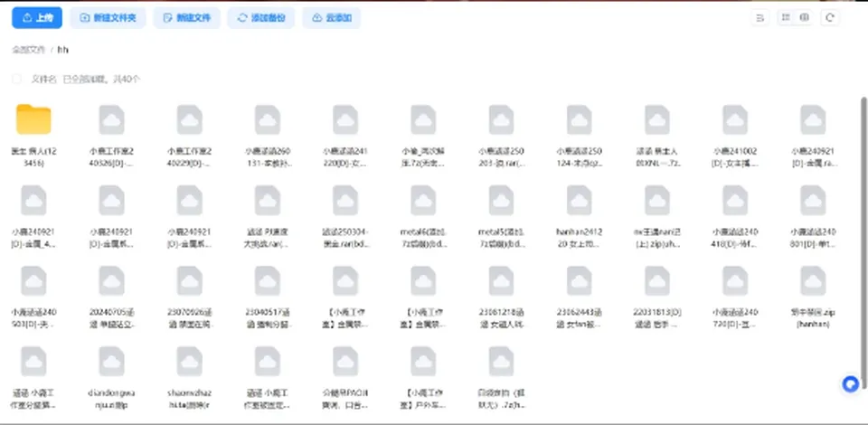Click the vertical scrollbar on the right
The height and width of the screenshot is (425, 868).
pyautogui.click(x=863, y=243)
